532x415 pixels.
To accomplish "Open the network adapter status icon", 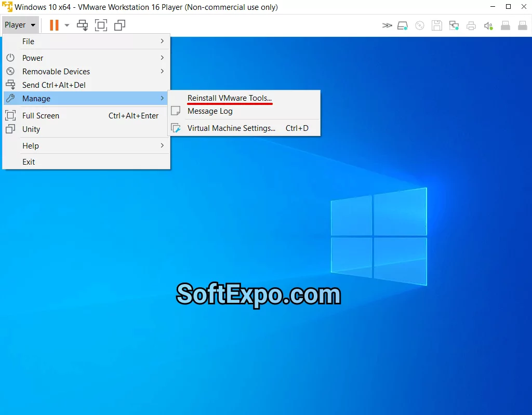I will pyautogui.click(x=454, y=25).
